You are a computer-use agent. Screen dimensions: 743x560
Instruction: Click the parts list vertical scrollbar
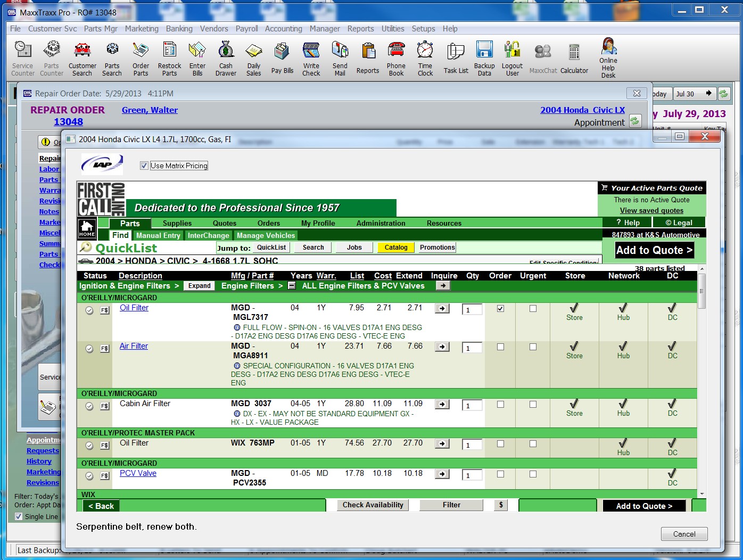[x=701, y=291]
